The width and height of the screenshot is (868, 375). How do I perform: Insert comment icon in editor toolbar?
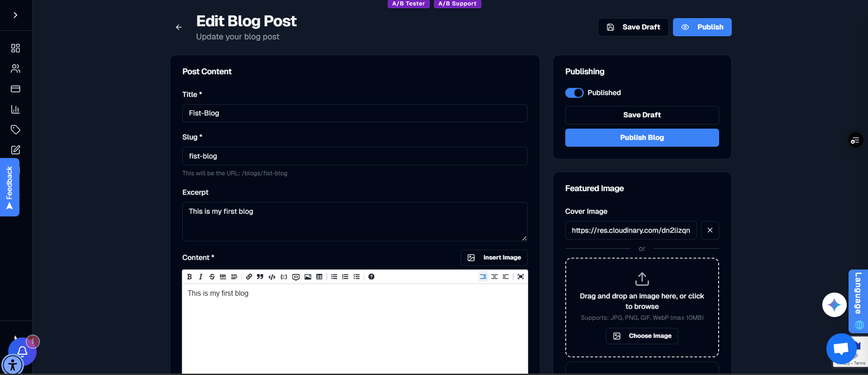pos(296,277)
